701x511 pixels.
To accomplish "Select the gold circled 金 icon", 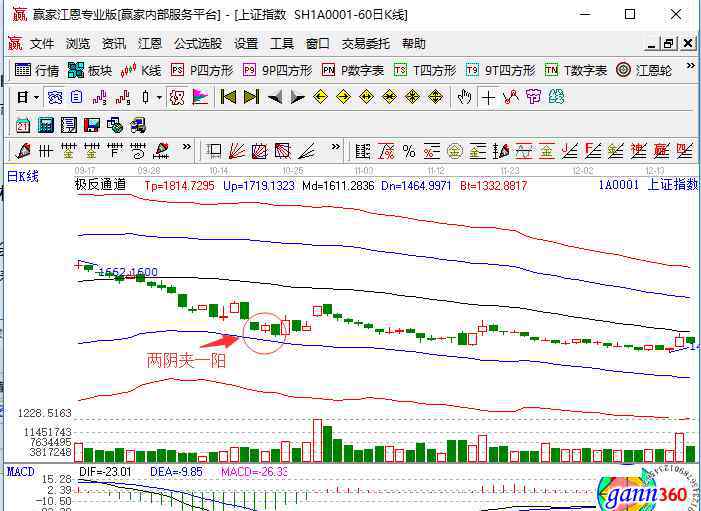I will (455, 152).
